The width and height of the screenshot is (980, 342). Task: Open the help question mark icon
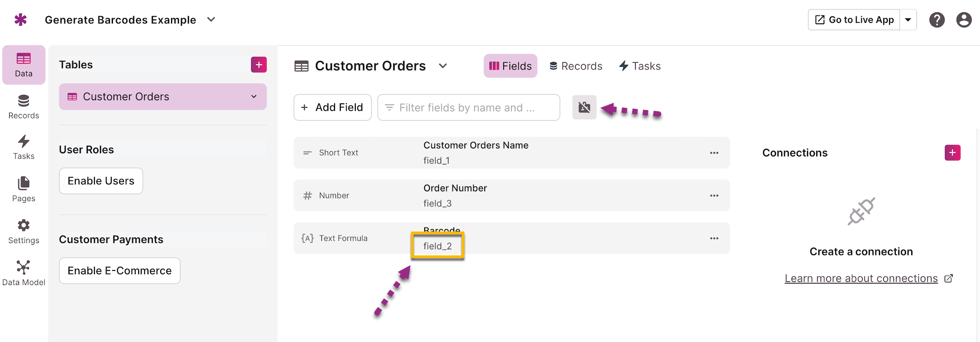point(937,20)
